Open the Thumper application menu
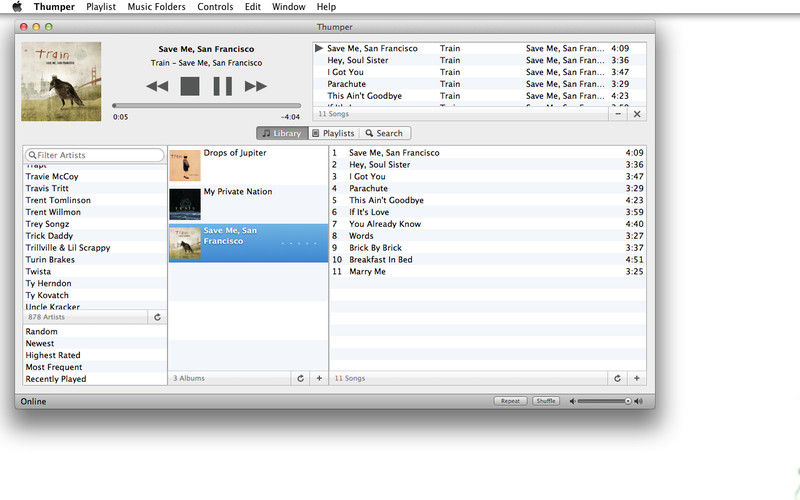This screenshot has height=500, width=800. pos(54,7)
